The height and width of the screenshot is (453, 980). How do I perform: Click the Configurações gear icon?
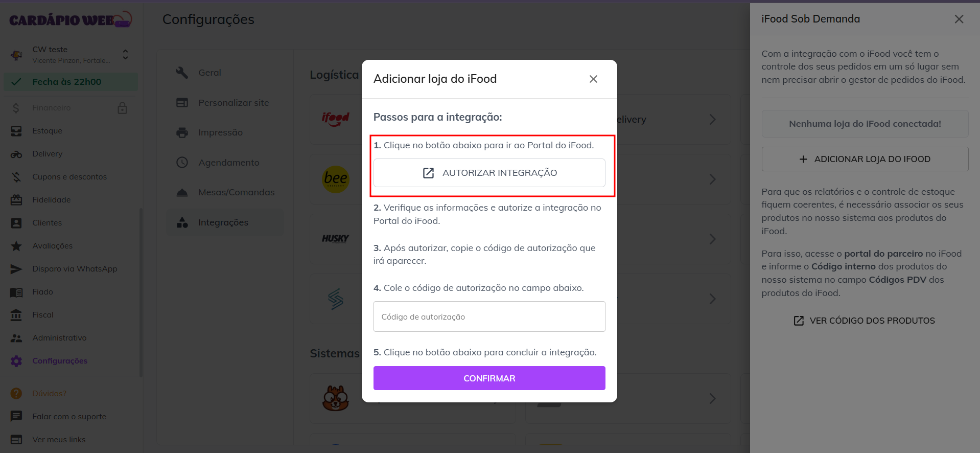click(x=16, y=361)
